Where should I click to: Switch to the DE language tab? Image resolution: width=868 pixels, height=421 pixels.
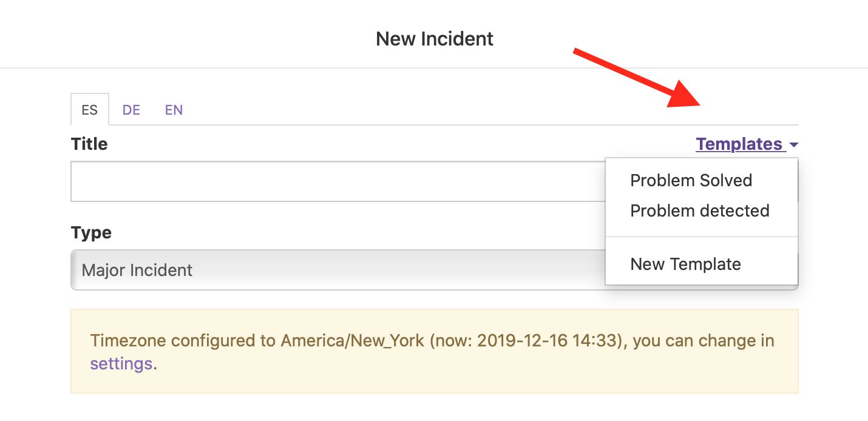131,109
